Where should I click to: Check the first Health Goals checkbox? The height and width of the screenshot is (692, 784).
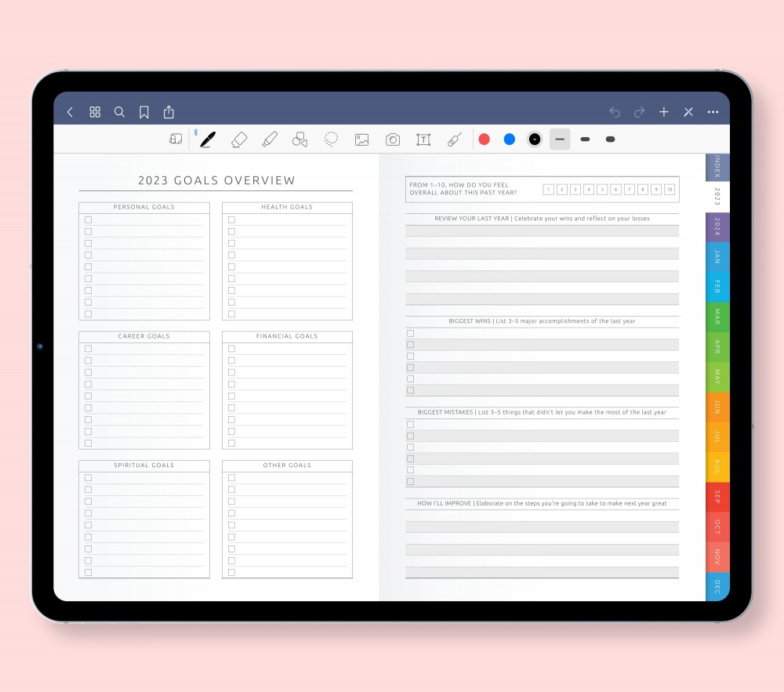231,220
